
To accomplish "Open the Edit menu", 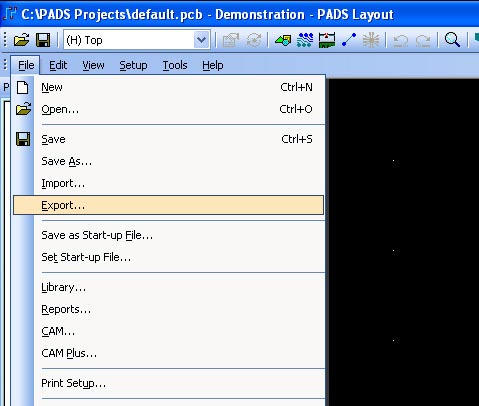I will (x=58, y=65).
